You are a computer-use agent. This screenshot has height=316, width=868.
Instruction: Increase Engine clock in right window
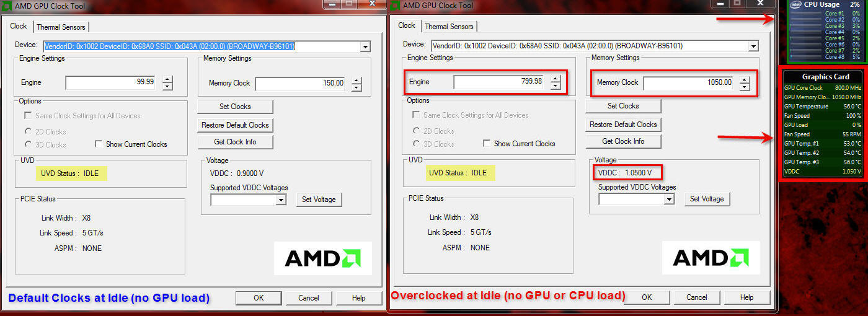556,78
